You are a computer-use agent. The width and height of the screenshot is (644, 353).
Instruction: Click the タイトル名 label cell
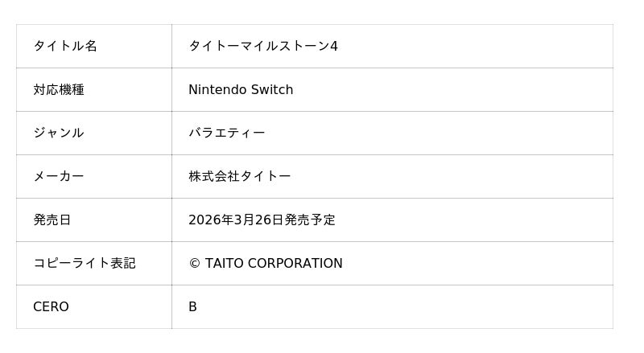(x=65, y=47)
